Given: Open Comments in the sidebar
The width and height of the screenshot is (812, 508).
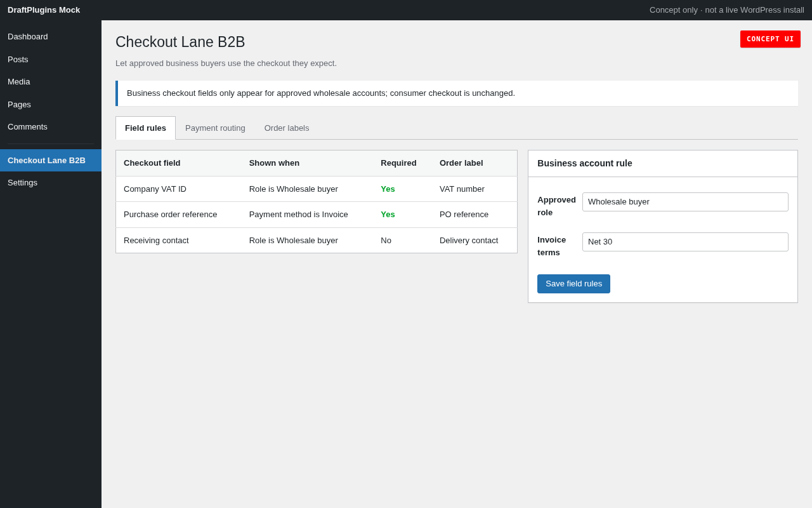Looking at the screenshot, I should [51, 127].
